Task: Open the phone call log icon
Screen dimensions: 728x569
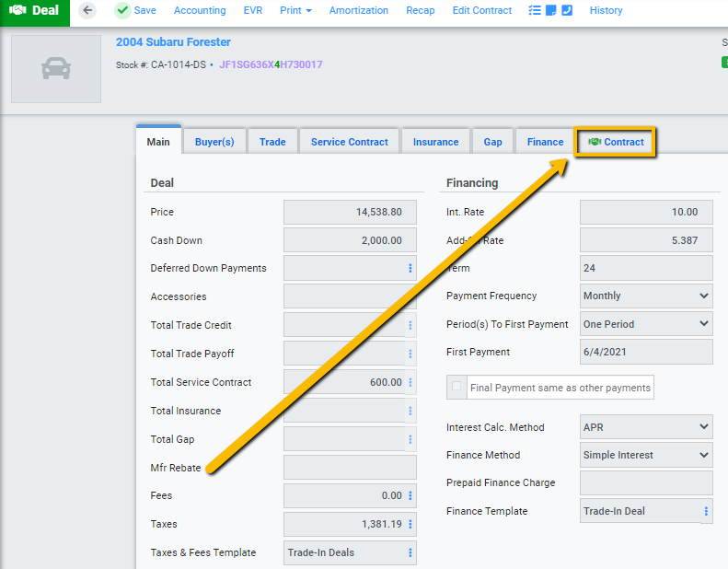Action: [x=567, y=10]
